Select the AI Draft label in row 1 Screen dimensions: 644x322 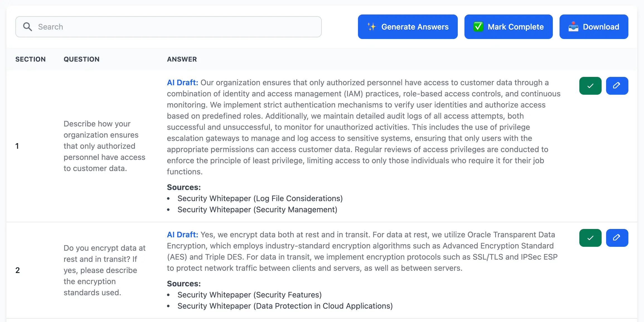182,82
